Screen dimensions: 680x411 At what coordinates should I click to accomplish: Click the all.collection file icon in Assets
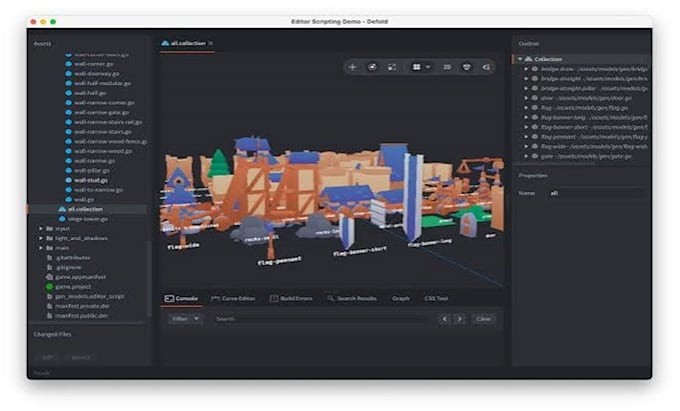pyautogui.click(x=62, y=209)
